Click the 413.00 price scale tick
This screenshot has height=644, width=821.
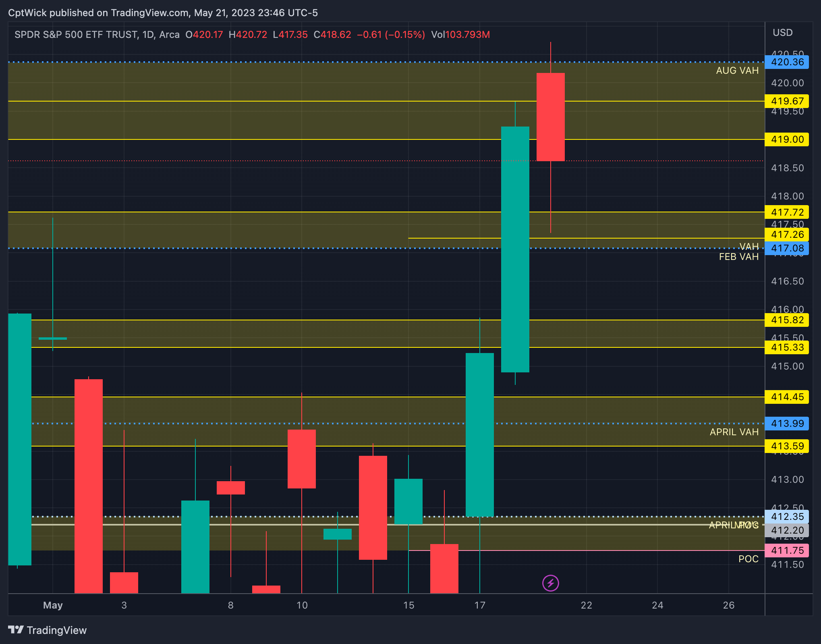787,480
